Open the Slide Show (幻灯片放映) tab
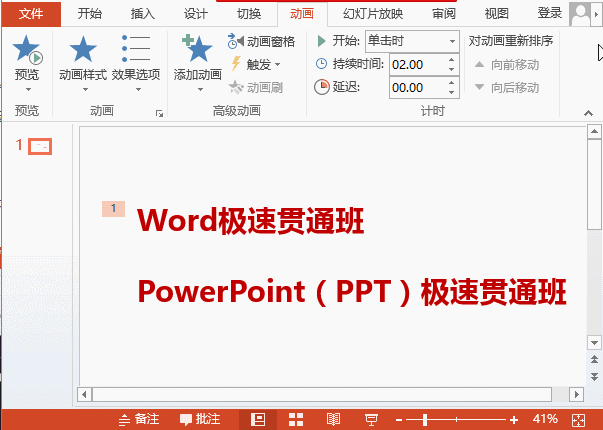603x430 pixels. 373,14
